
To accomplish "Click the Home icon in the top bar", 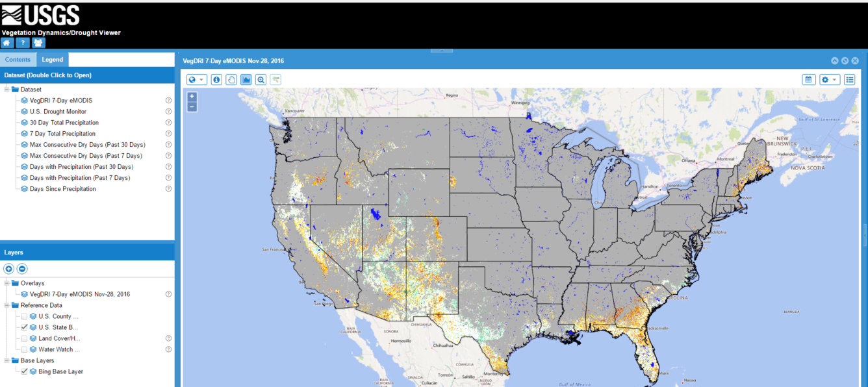I will click(6, 42).
